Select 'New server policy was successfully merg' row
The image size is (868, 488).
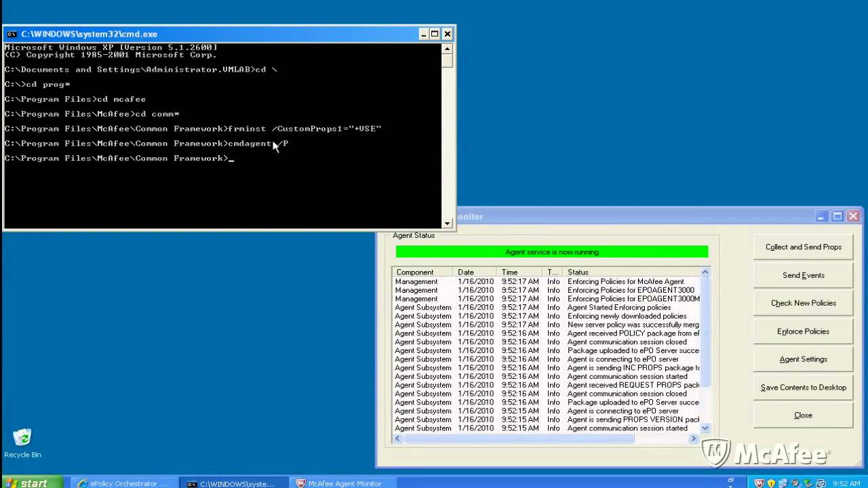pos(547,325)
